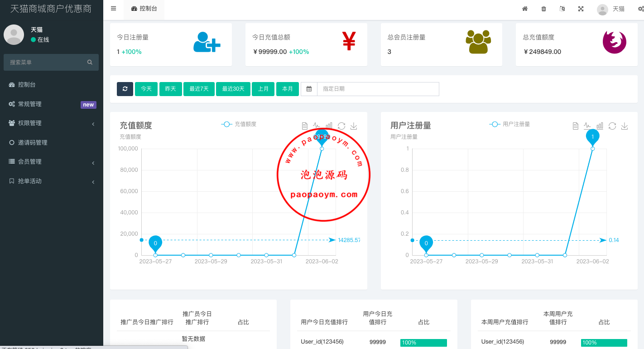Open the language translate icon

[x=562, y=9]
